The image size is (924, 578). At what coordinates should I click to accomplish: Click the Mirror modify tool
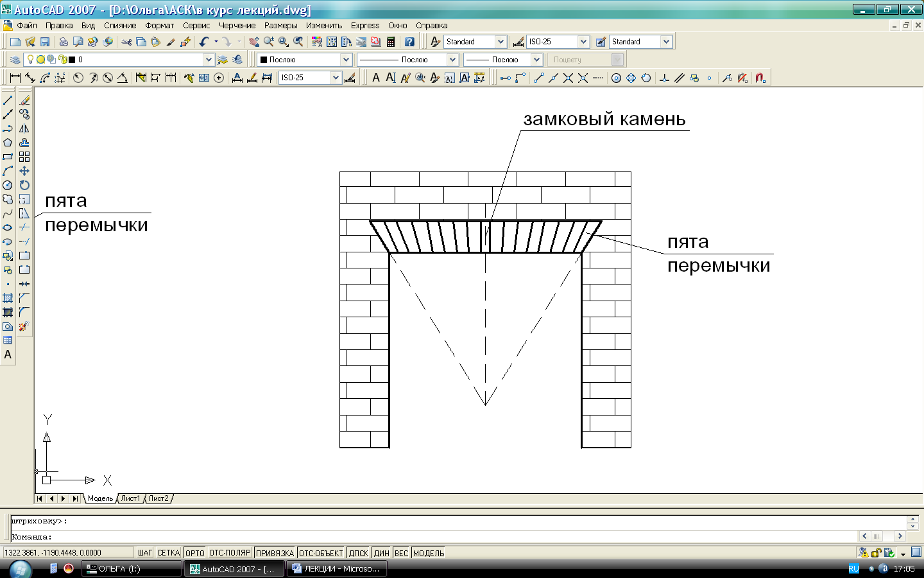click(x=24, y=128)
